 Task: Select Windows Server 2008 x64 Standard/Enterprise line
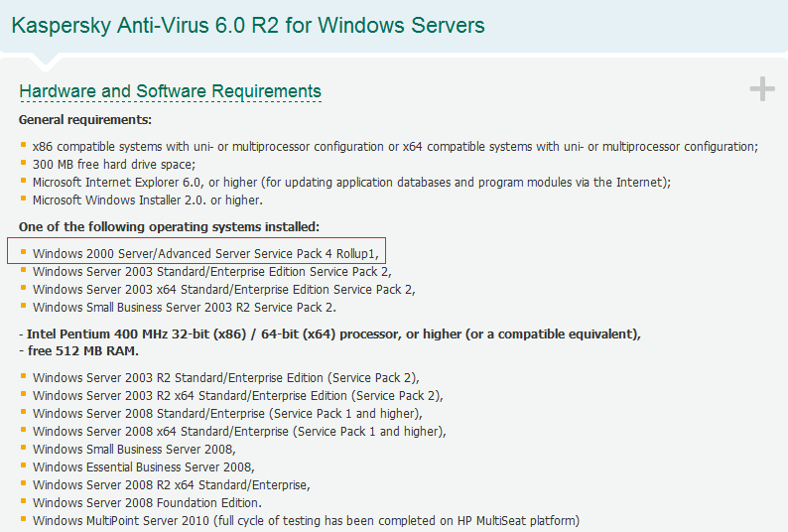point(239,432)
